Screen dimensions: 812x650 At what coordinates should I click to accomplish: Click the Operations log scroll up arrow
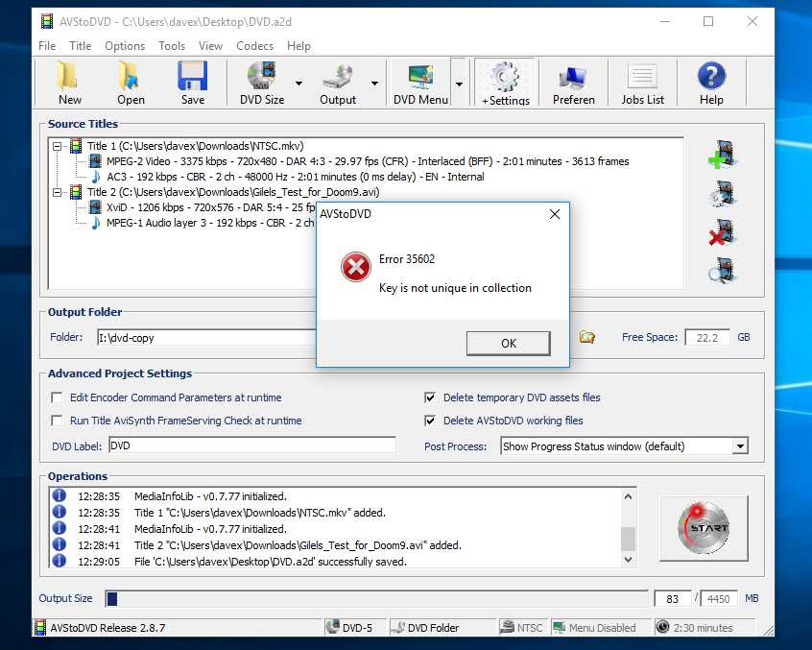coord(628,496)
